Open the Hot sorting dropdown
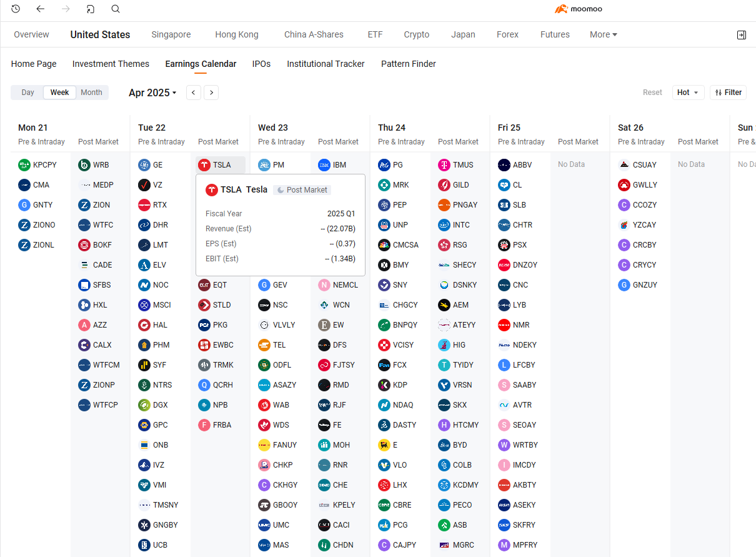 (x=688, y=93)
